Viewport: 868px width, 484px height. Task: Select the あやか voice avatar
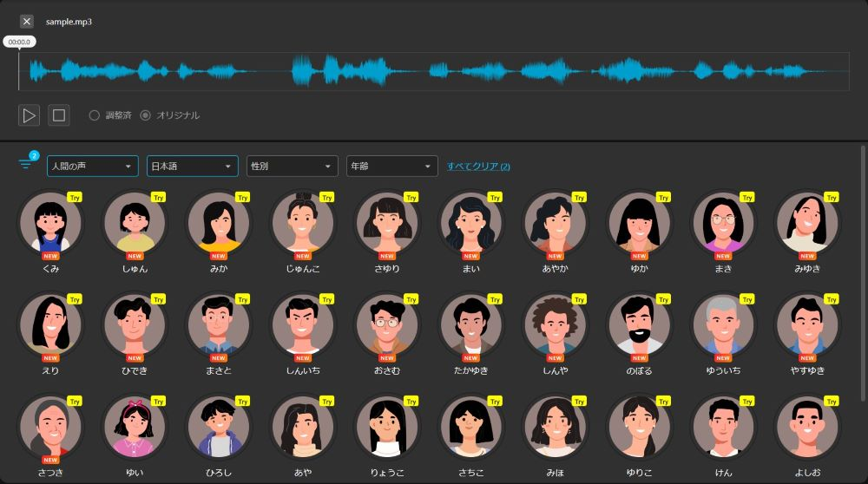coord(556,222)
